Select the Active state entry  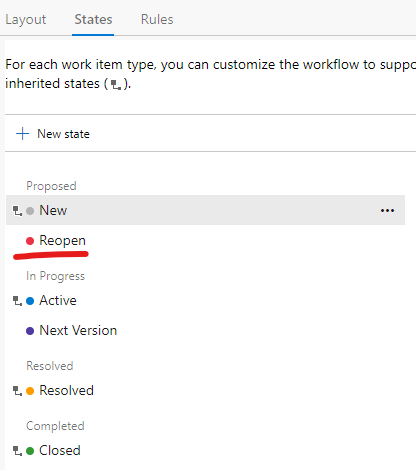coord(205,301)
